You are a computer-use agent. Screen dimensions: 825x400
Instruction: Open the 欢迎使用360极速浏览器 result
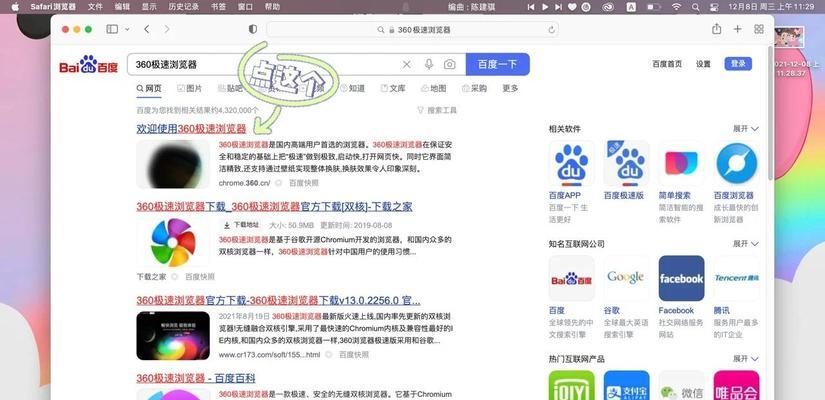191,129
